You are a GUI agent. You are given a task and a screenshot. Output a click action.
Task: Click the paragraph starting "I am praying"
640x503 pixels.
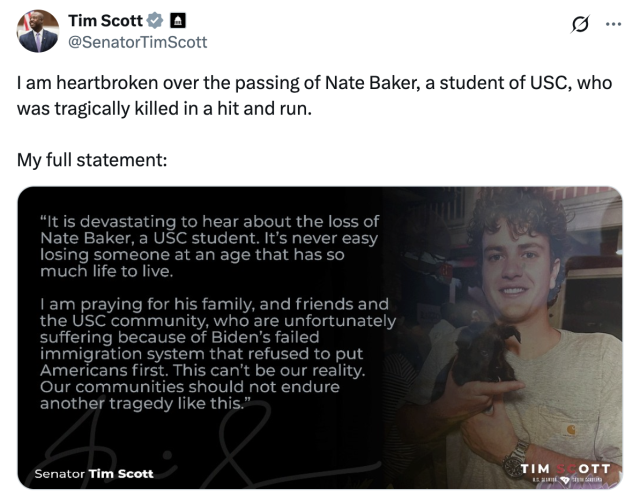[x=218, y=354]
